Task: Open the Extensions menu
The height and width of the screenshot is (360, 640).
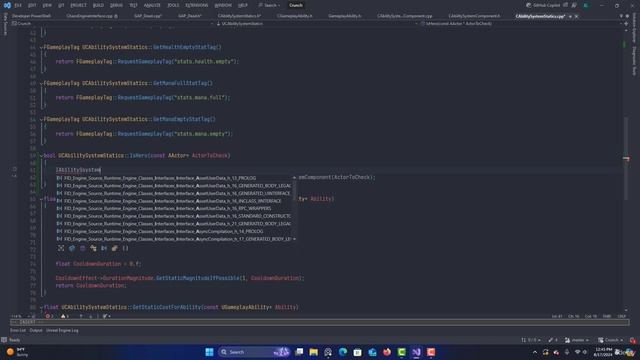Action: (x=196, y=5)
